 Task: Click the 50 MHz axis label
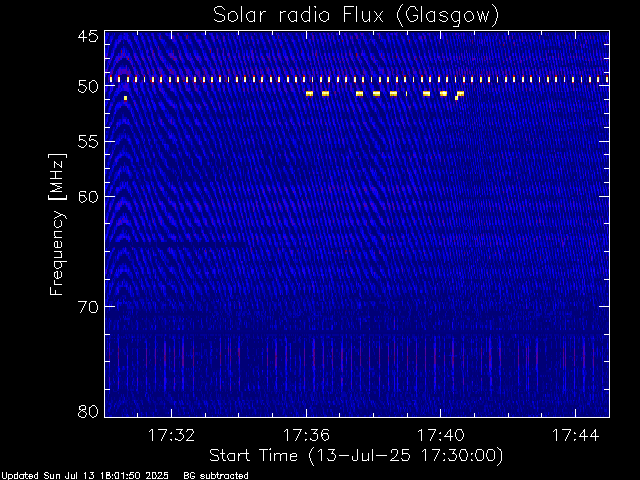pos(88,87)
